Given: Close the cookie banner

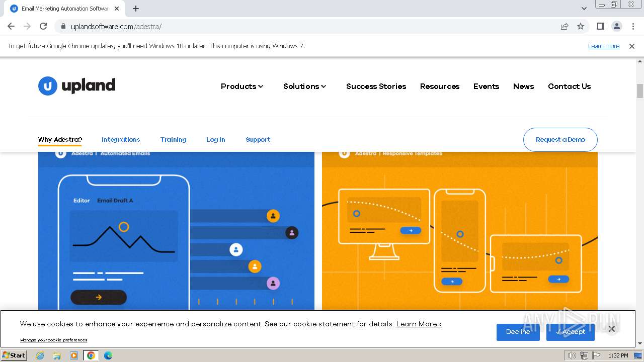Looking at the screenshot, I should [x=611, y=329].
